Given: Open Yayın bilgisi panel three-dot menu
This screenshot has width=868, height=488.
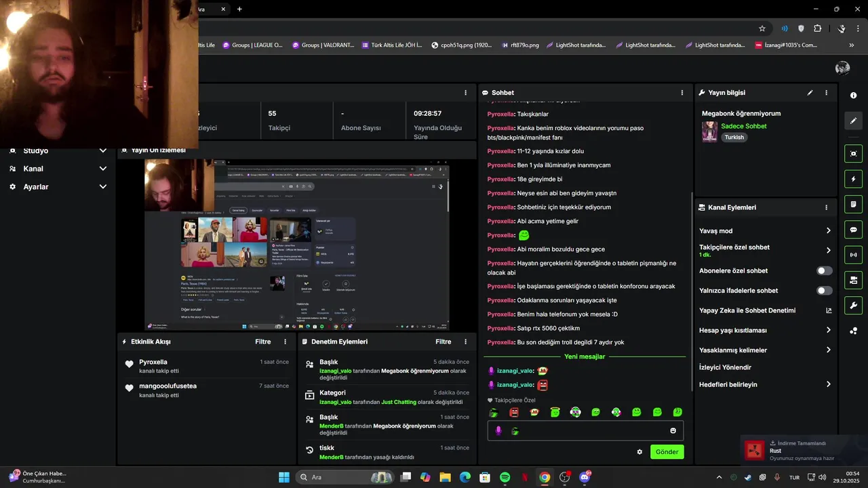Looking at the screenshot, I should coord(826,93).
